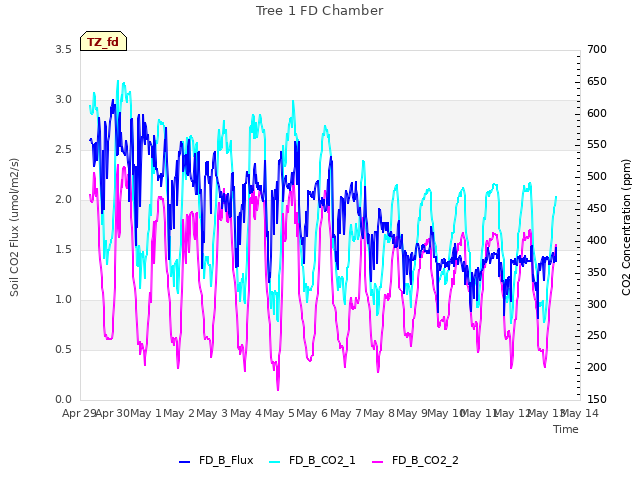640x480 pixels.
Task: Click the 400 tick on right axis
Action: coord(597,240)
